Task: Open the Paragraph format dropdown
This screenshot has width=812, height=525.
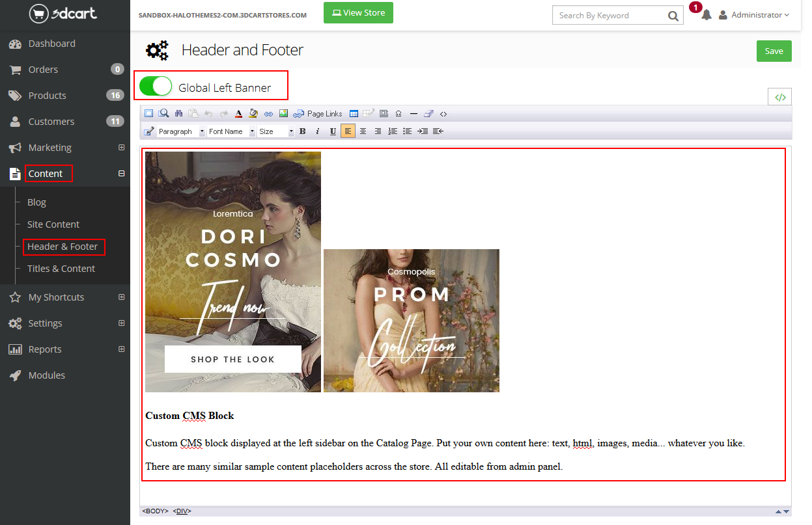Action: (x=180, y=131)
